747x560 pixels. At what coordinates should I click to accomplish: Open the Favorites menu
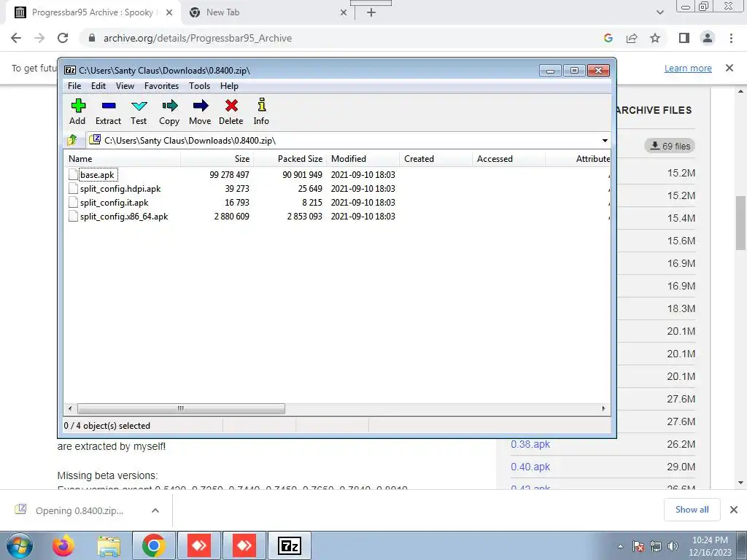[161, 86]
